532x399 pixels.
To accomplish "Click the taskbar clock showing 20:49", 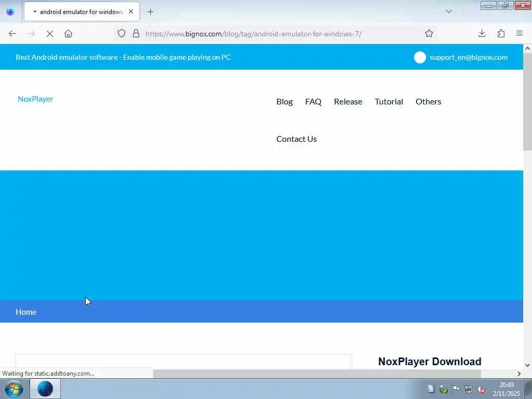I will pyautogui.click(x=506, y=389).
